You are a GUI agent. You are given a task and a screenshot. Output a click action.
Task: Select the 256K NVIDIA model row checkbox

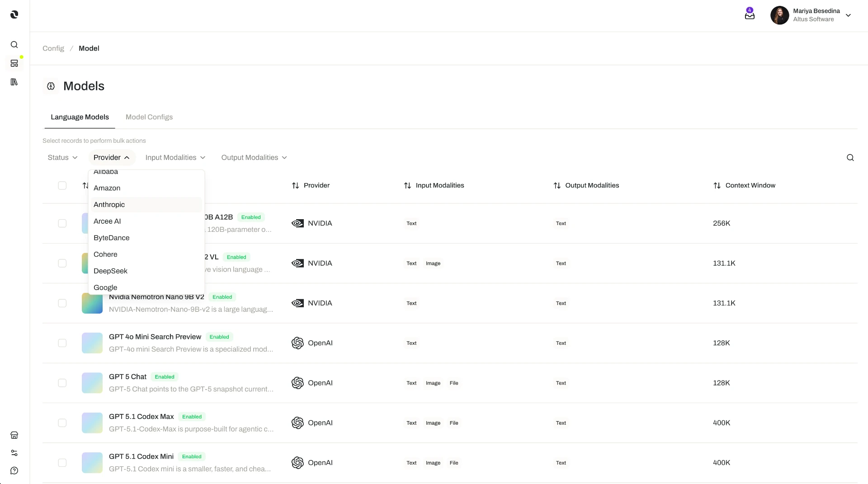[62, 224]
